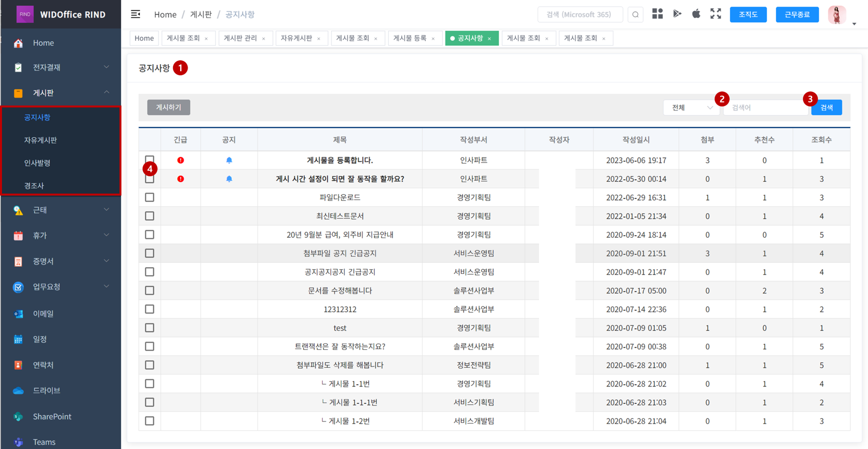The height and width of the screenshot is (449, 868).
Task: Open SharePoint from the sidebar
Action: (52, 416)
